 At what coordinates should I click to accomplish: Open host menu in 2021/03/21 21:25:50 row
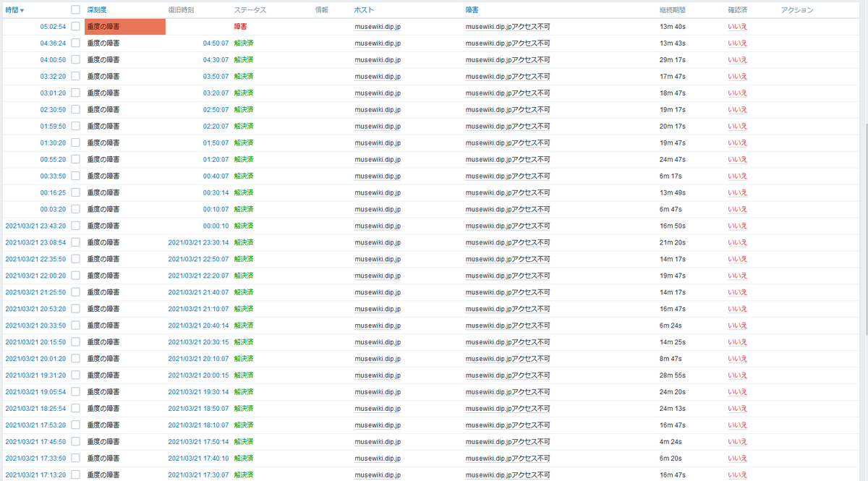click(378, 293)
